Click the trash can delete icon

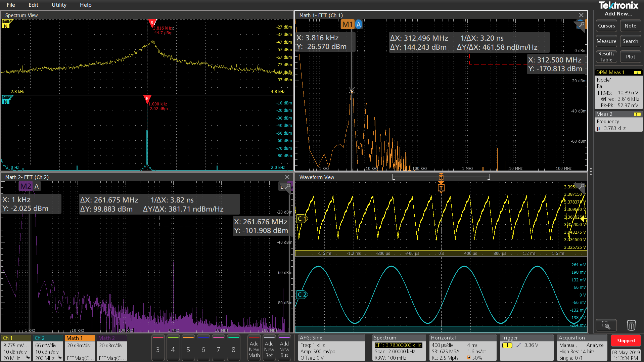(x=631, y=325)
